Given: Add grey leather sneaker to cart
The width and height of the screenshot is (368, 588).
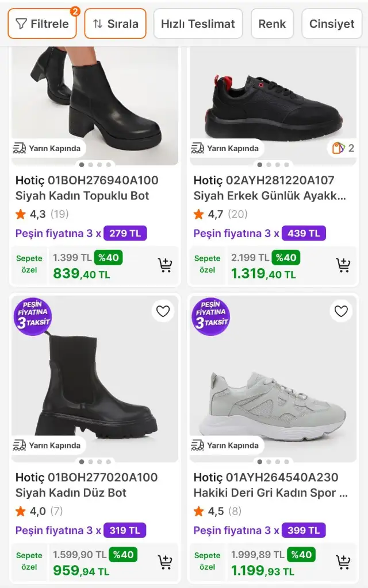Looking at the screenshot, I should 343,562.
